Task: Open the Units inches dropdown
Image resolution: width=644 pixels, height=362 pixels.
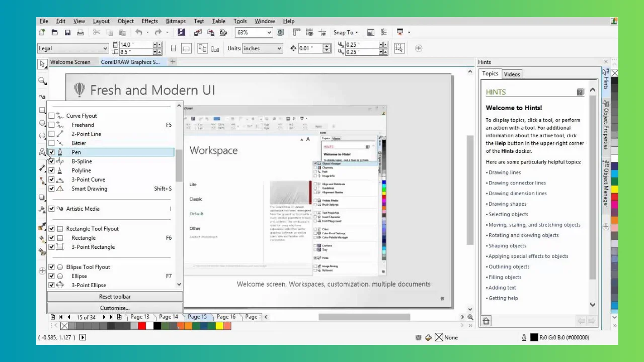Action: click(279, 48)
